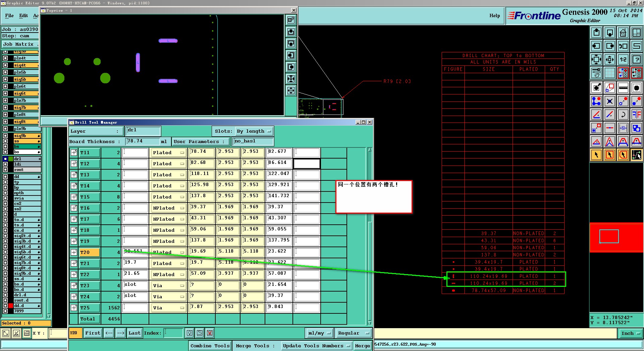Click the First button
This screenshot has width=644, height=351.
93,333
